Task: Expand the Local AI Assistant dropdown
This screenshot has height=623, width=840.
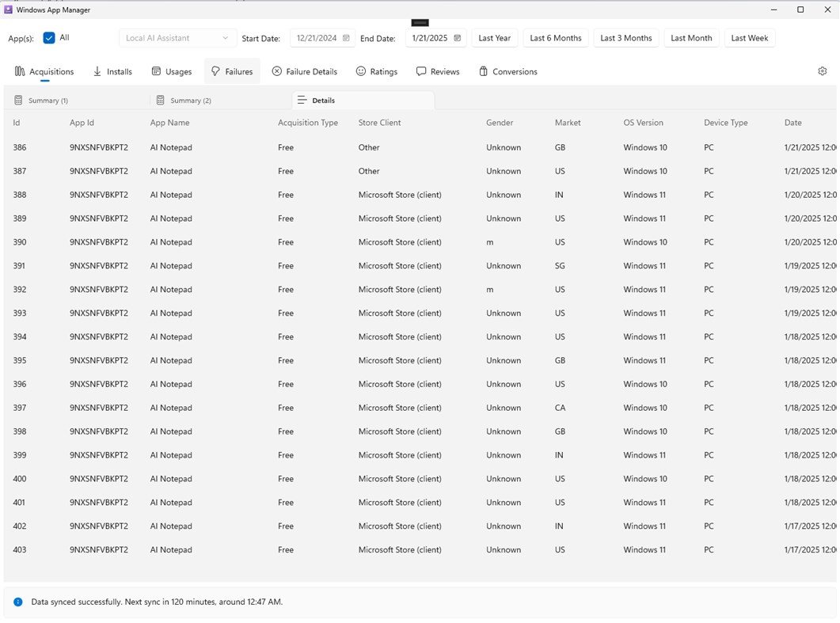Action: pos(177,38)
